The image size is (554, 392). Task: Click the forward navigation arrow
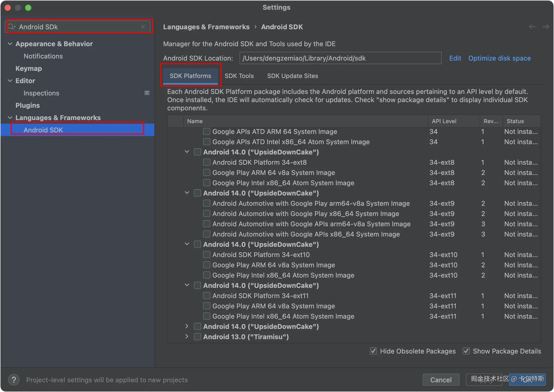[x=546, y=27]
